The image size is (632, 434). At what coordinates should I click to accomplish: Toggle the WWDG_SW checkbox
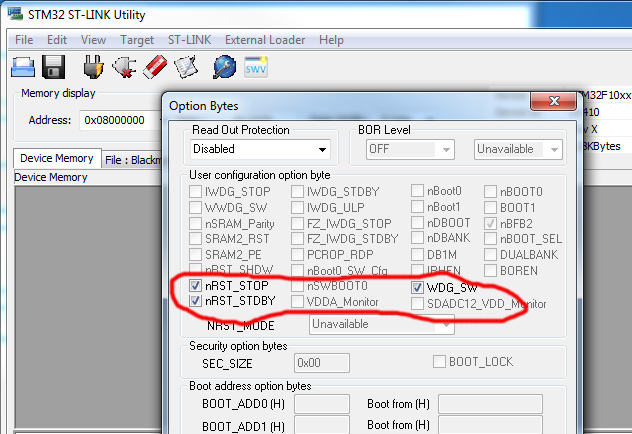[x=195, y=208]
